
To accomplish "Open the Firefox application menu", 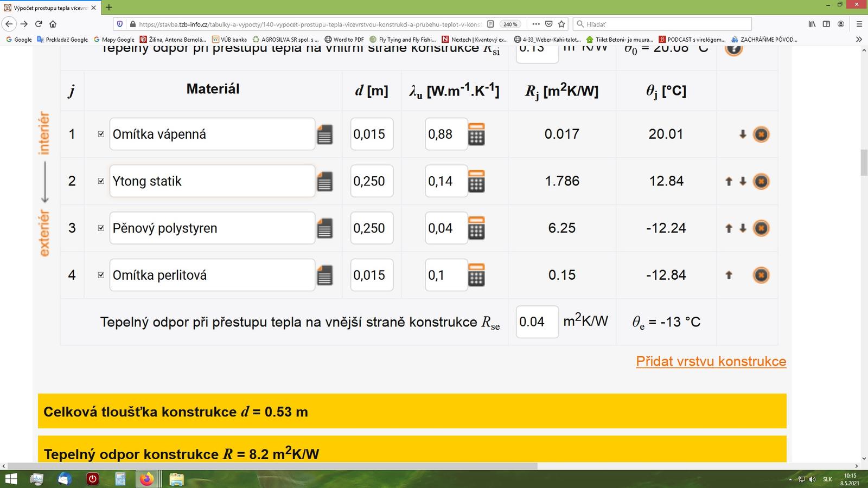I will pos(859,24).
